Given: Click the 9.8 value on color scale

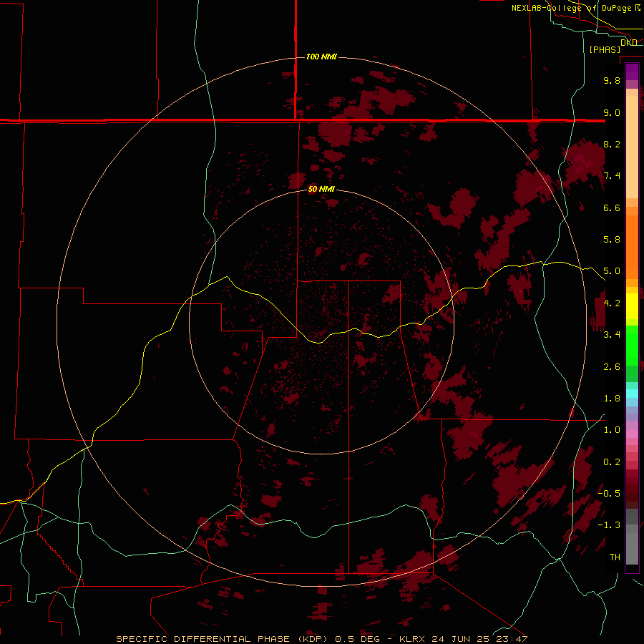Looking at the screenshot, I should [x=612, y=80].
